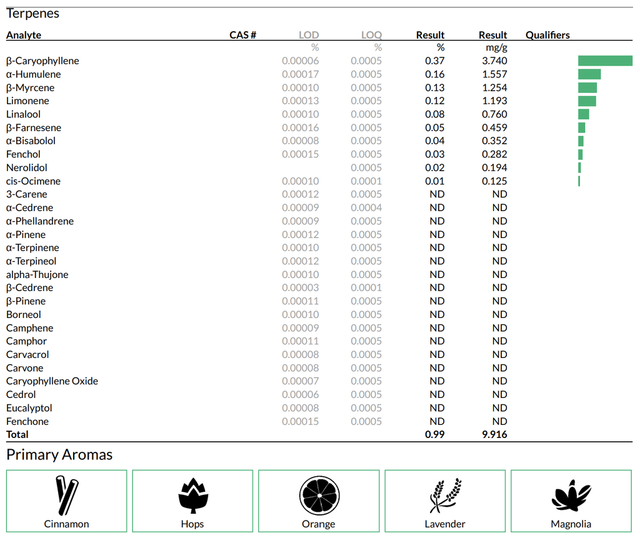Select the β-Farnesene analyte name

click(33, 128)
